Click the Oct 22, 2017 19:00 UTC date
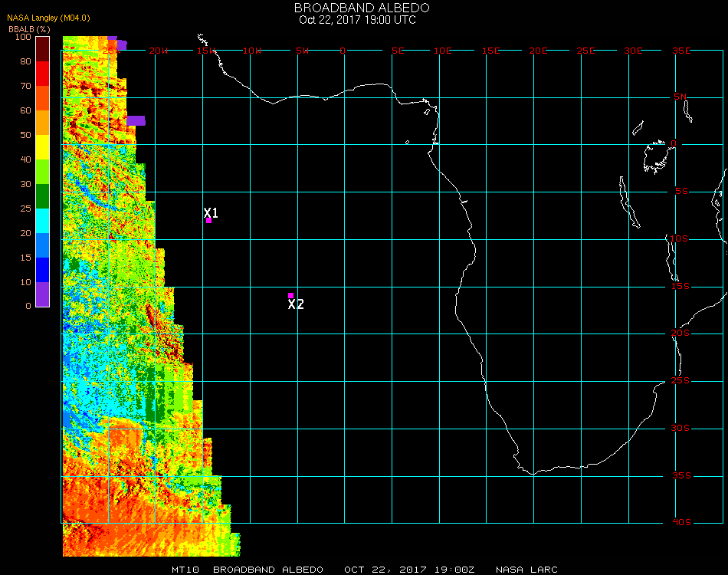The image size is (728, 575). 358,20
